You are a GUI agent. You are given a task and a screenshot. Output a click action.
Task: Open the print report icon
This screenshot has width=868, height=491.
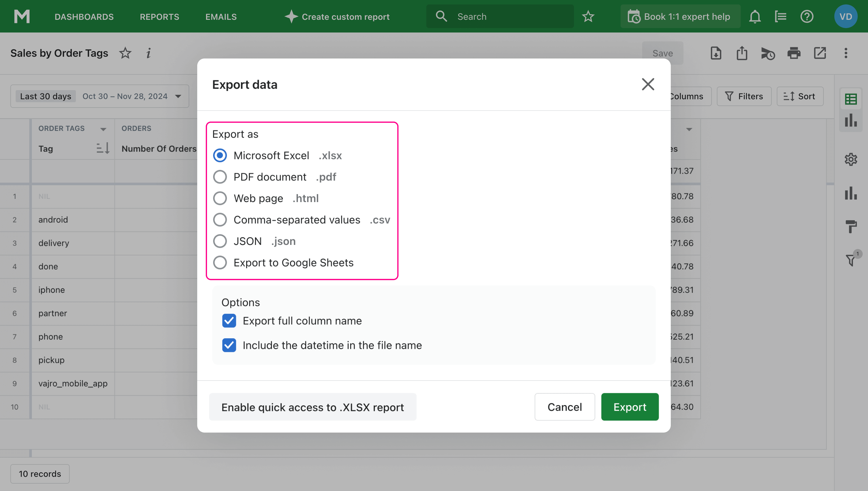click(794, 53)
